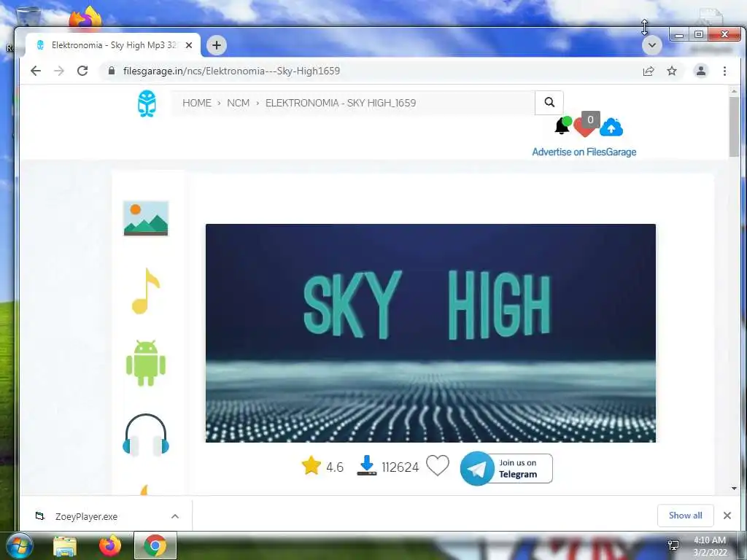747x560 pixels.
Task: Click the Sky High cover image
Action: pyautogui.click(x=430, y=332)
